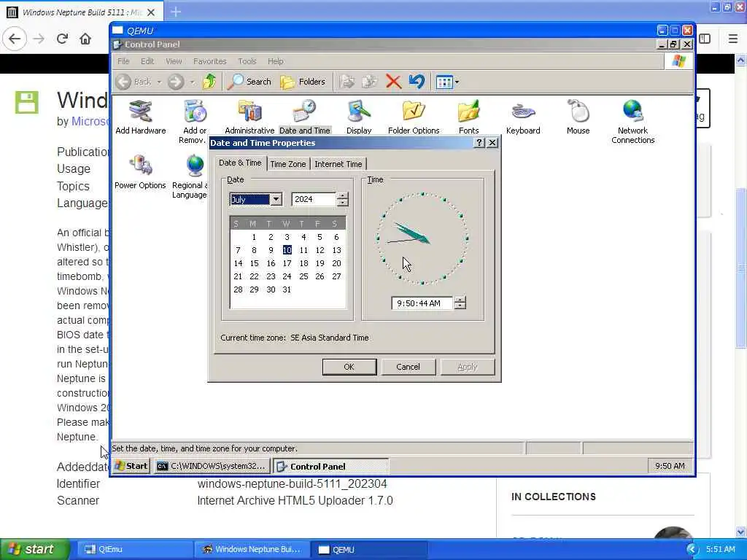Click the Search toolbar button

[249, 82]
